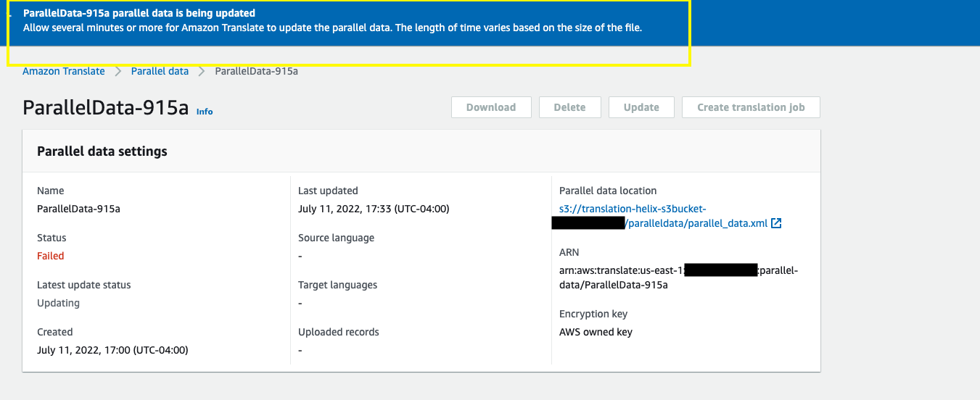
Task: Select Last updated value July 11, 2022, 17:33
Action: (374, 209)
